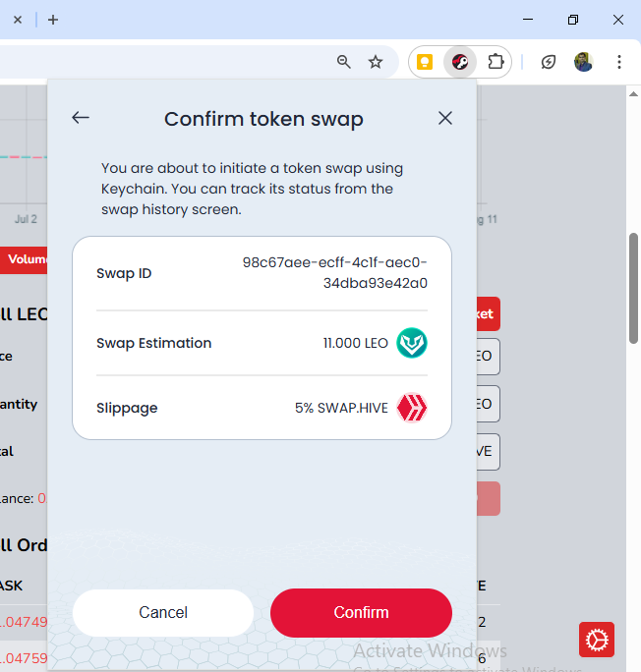This screenshot has height=672, width=641.
Task: Bookmark this page with the star icon
Action: 376,62
